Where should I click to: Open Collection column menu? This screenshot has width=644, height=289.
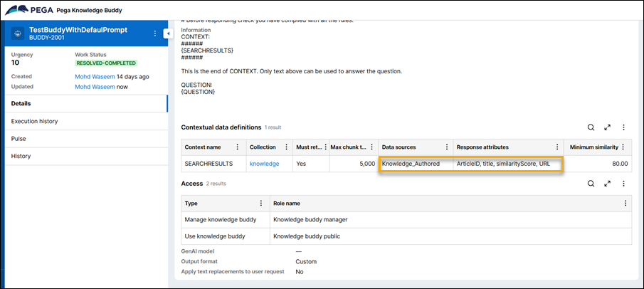pyautogui.click(x=285, y=147)
